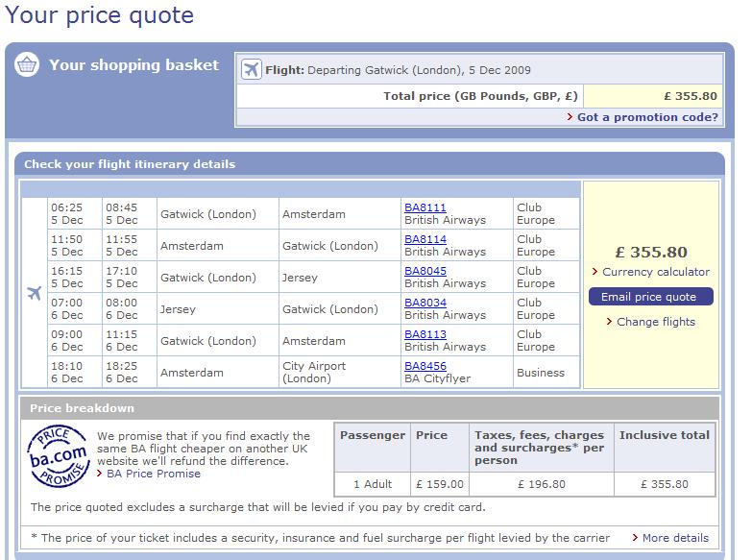Open flight BA8114 details link
Viewport: 752px width, 560px height.
425,239
